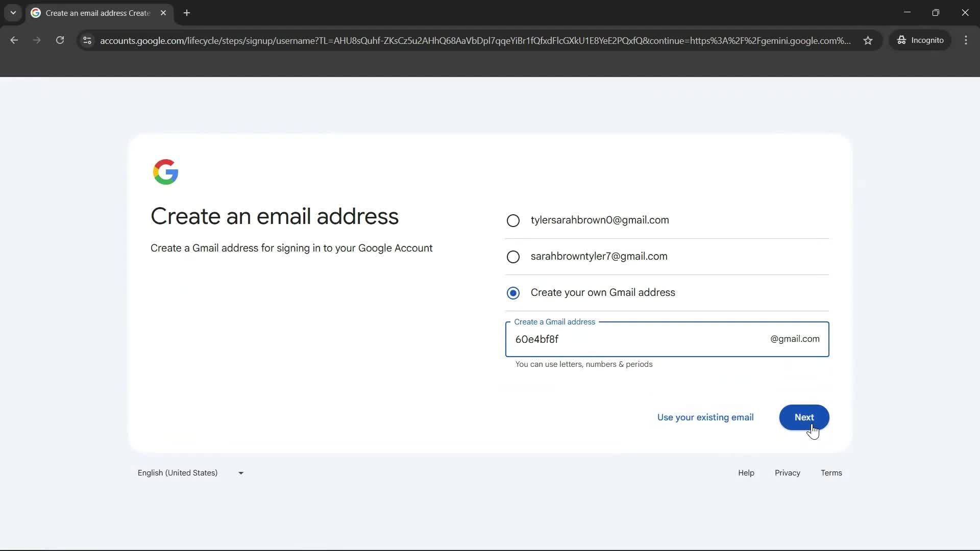Click the Google logo above the heading
Screen dimensions: 980x551
coord(165,172)
